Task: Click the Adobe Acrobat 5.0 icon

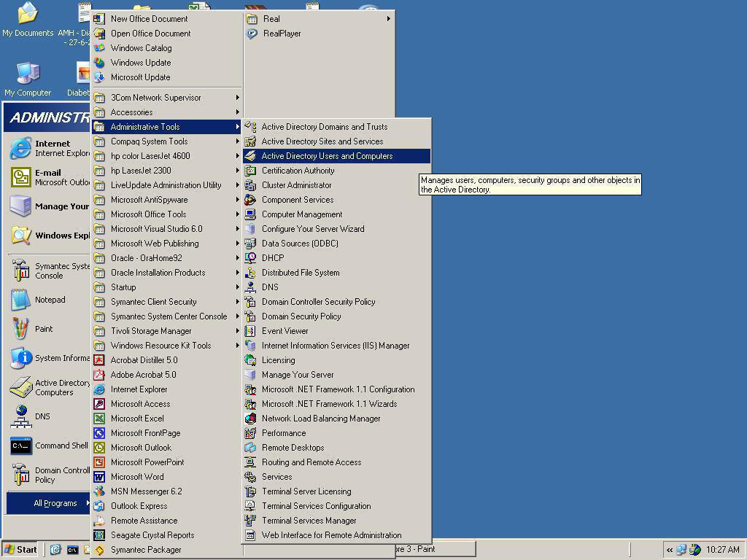Action: 99,375
